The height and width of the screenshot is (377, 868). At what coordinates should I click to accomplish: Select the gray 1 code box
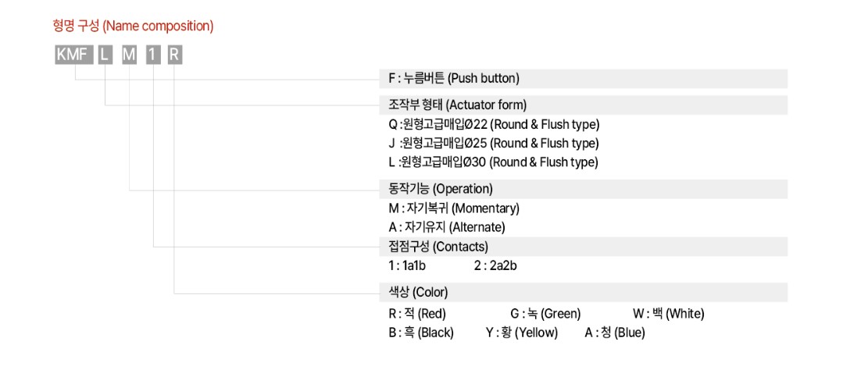click(x=153, y=55)
